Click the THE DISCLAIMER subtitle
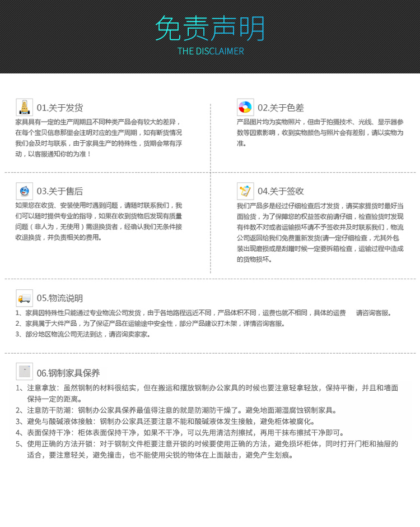This screenshot has width=420, height=527. coord(211,52)
